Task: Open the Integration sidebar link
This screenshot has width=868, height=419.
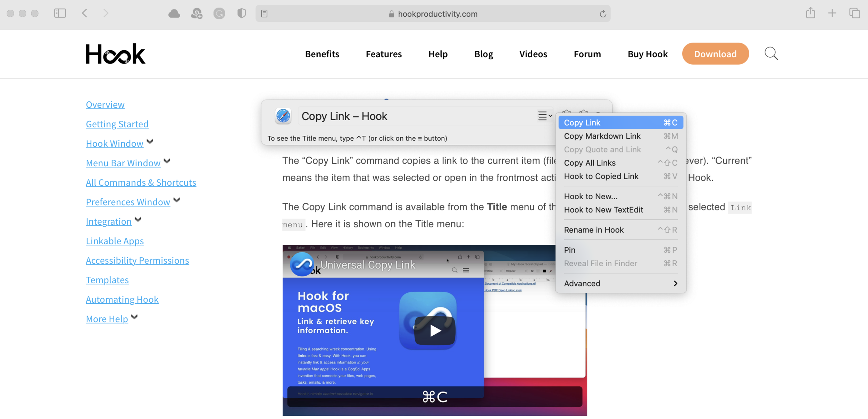Action: [x=109, y=221]
